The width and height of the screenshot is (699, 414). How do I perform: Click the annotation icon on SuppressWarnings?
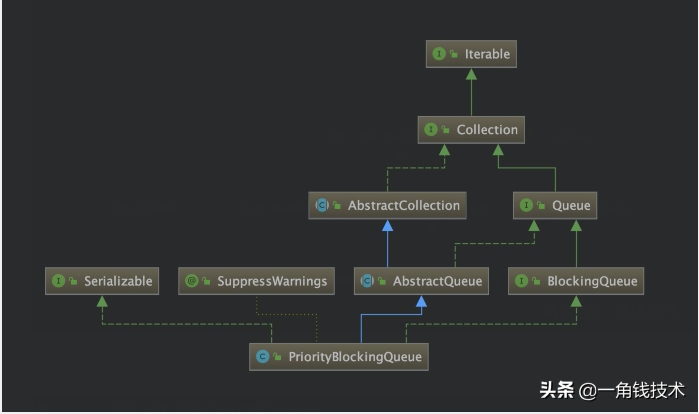pos(191,282)
